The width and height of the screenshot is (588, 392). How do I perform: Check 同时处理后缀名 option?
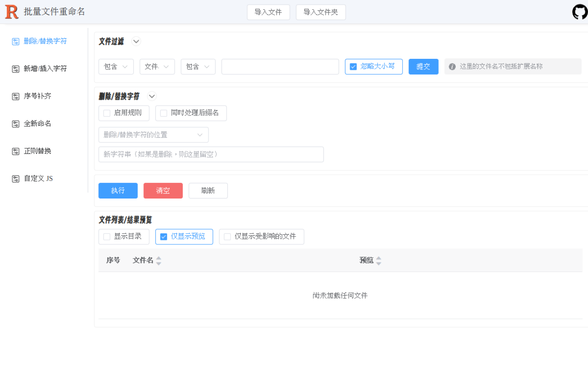(164, 113)
